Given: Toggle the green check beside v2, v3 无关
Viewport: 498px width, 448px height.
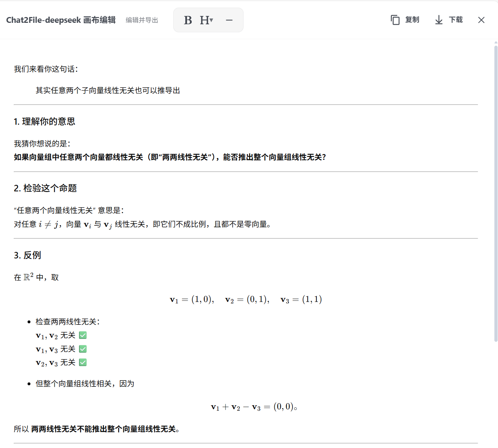Looking at the screenshot, I should 83,362.
